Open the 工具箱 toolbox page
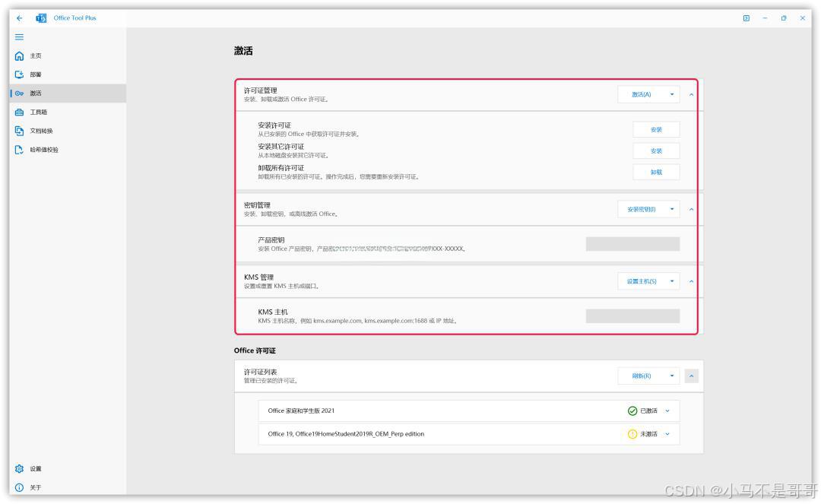 68,112
